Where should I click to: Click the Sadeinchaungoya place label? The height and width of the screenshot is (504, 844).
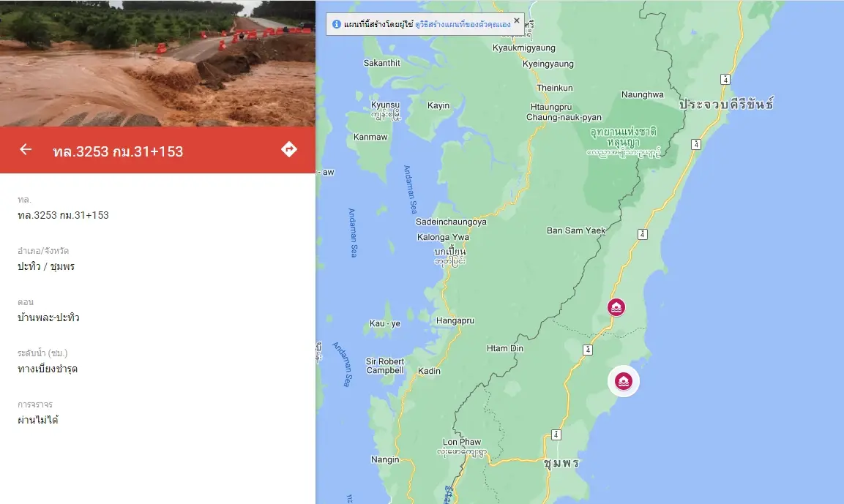click(451, 222)
